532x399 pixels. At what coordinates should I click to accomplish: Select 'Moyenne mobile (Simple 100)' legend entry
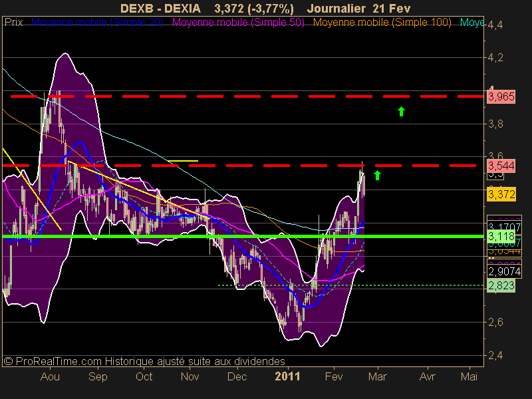[382, 23]
